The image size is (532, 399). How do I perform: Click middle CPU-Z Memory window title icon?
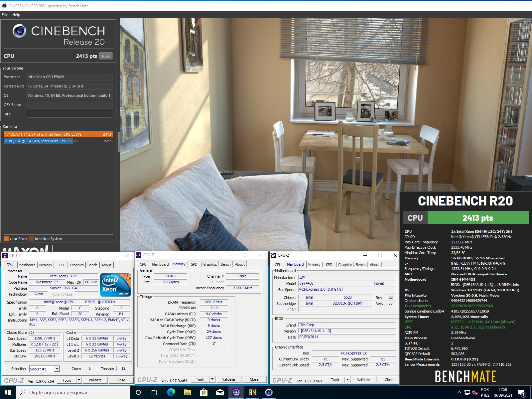click(x=138, y=255)
